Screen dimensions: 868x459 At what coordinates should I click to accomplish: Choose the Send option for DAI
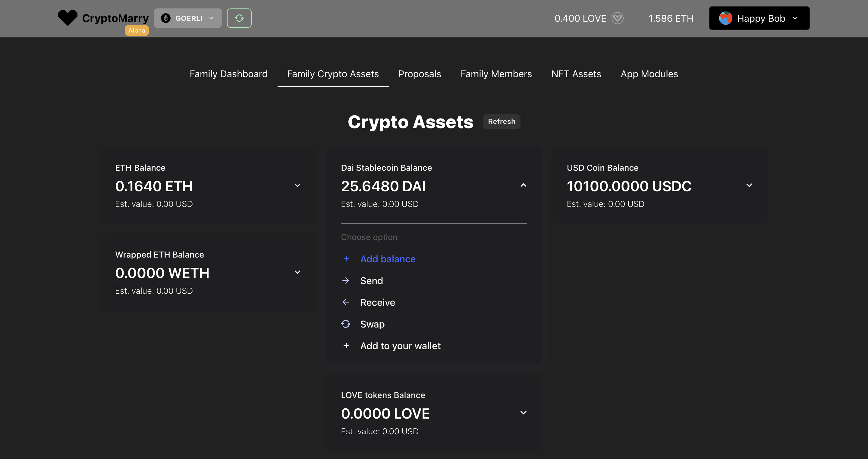(371, 280)
